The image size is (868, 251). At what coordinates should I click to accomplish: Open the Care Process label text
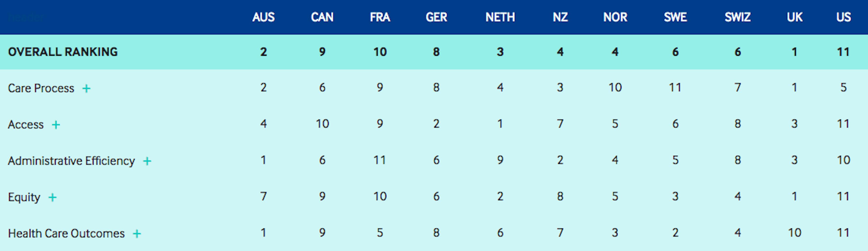pos(41,88)
